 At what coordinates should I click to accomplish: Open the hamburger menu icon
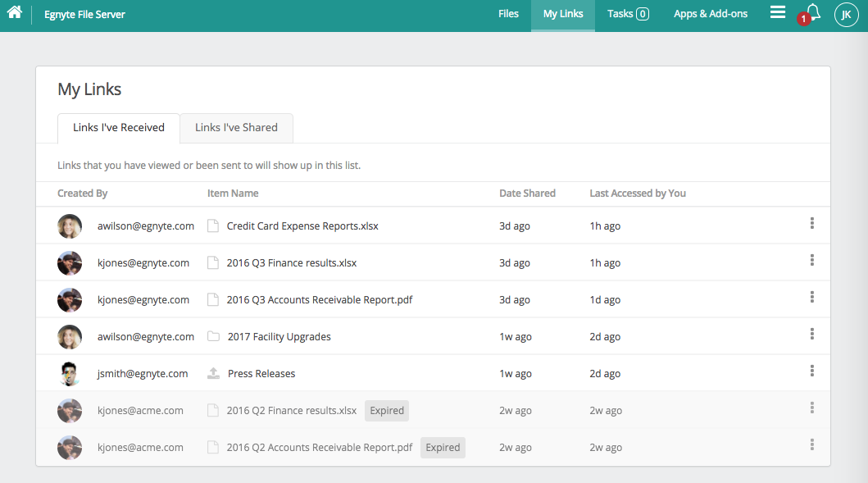point(778,12)
